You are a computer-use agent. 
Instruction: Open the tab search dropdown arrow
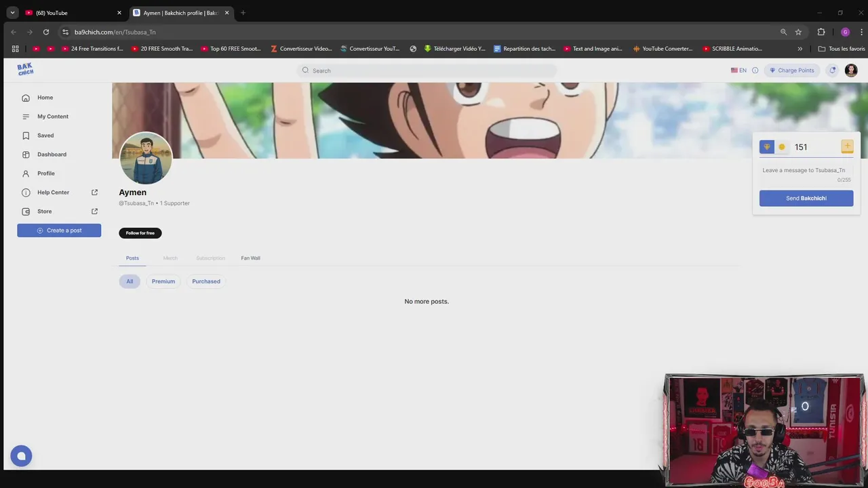click(x=12, y=13)
